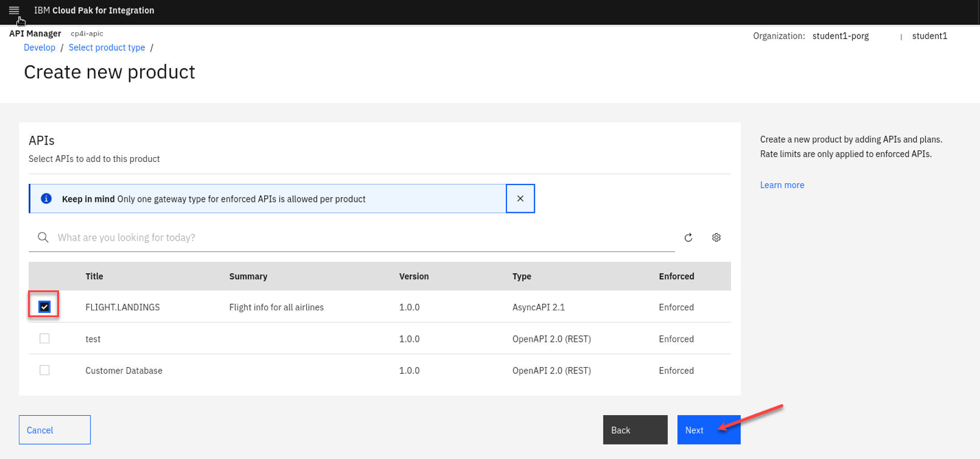980x459 pixels.
Task: Click the Next button
Action: tap(708, 430)
